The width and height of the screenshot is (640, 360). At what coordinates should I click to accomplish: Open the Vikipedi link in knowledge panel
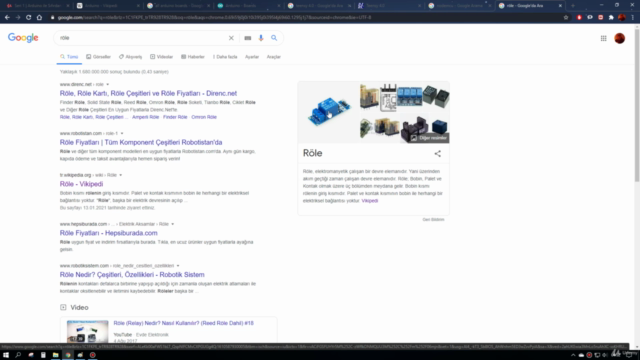click(x=369, y=201)
